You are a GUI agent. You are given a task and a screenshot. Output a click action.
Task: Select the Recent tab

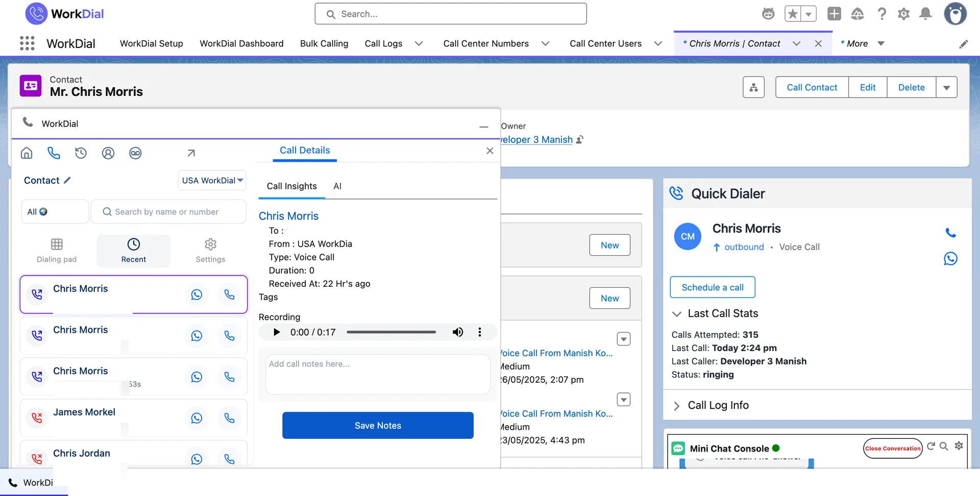134,251
